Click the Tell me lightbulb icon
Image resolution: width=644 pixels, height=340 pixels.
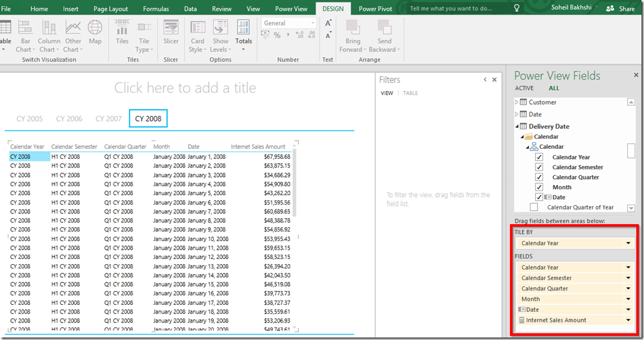[517, 8]
